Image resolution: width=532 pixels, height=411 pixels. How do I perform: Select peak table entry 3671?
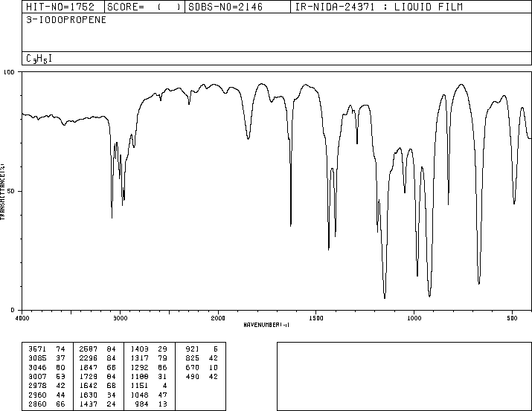click(37, 349)
